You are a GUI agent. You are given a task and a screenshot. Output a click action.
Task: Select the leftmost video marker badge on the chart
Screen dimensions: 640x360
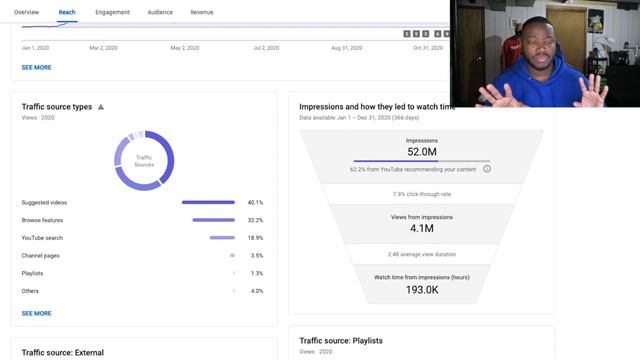pos(407,34)
